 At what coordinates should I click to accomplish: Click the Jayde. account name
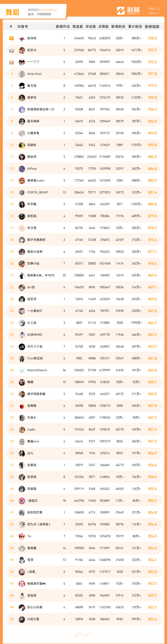(31, 429)
